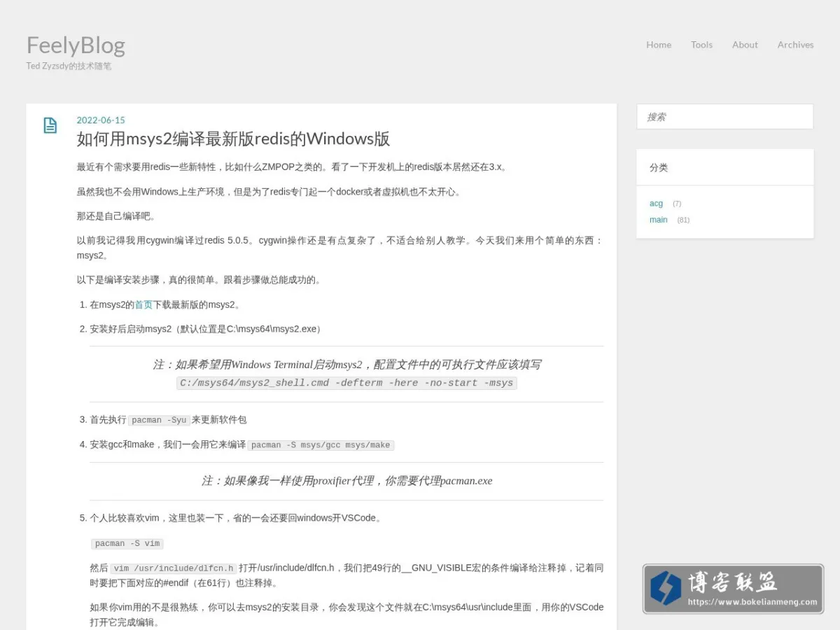The width and height of the screenshot is (840, 630).
Task: Open the FeelyBlog site title
Action: [76, 45]
